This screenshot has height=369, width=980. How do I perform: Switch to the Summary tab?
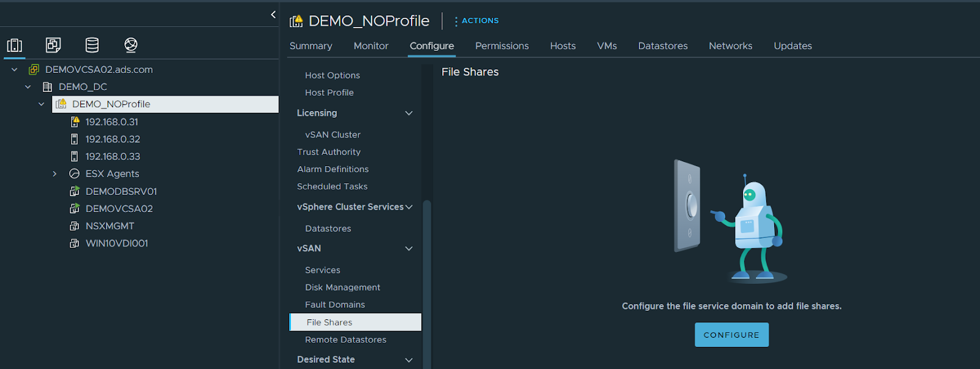[311, 45]
